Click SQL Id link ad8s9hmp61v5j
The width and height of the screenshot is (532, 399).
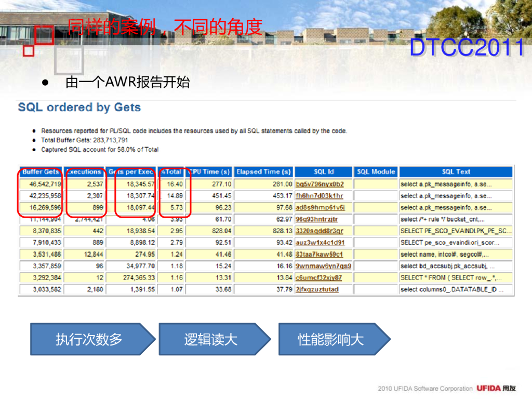tap(320, 208)
